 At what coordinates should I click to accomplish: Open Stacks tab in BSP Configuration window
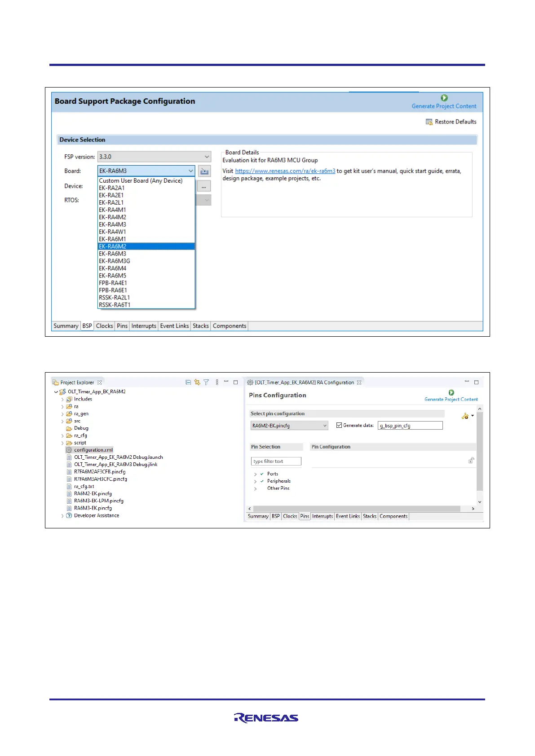tap(201, 326)
